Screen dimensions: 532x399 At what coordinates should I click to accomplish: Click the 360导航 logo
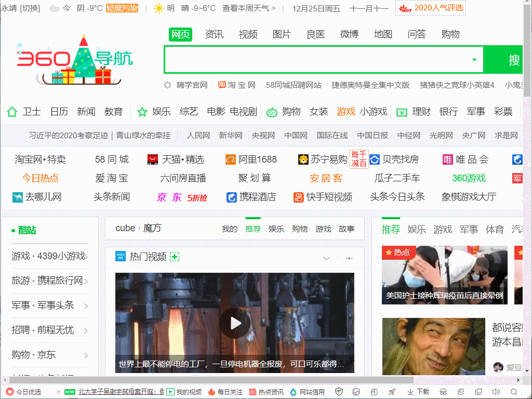(x=74, y=60)
